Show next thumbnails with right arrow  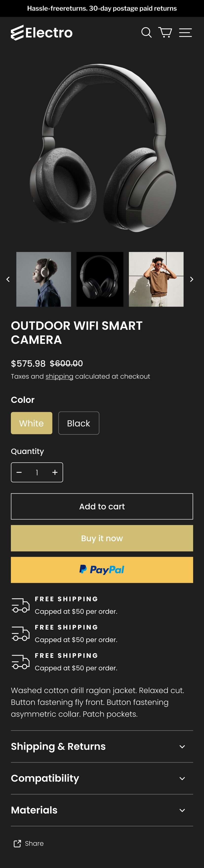coord(191,279)
